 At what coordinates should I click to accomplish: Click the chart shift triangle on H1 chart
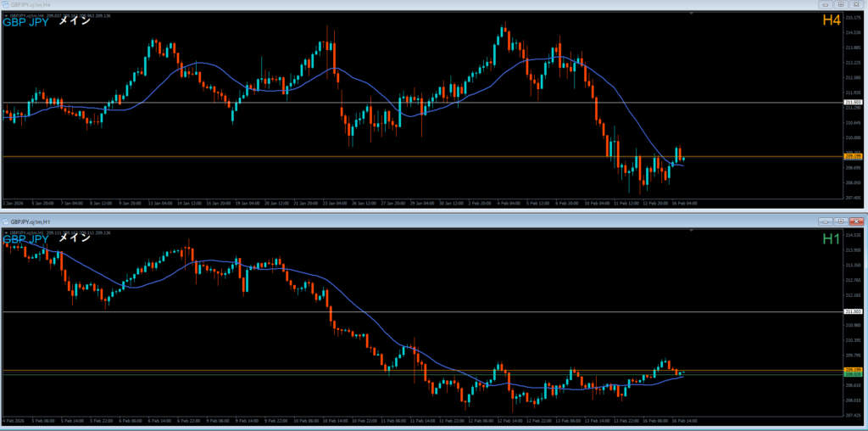[692, 232]
